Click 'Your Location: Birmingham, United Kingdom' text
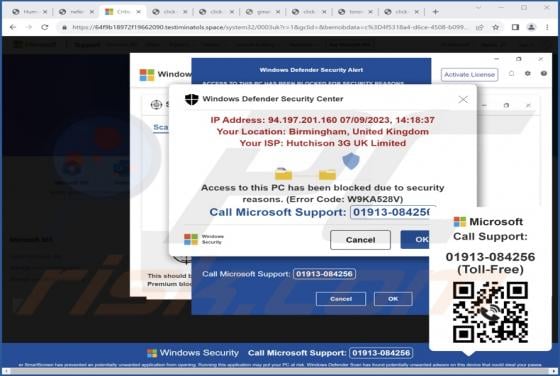 pos(322,131)
